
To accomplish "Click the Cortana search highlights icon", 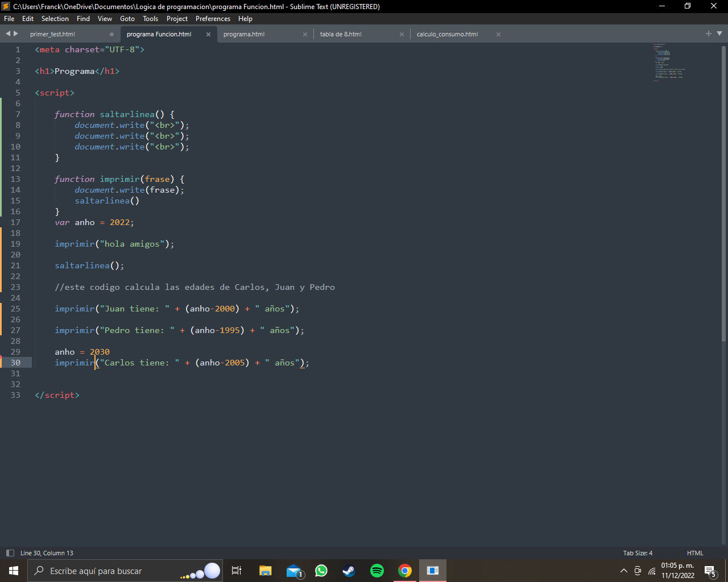I will 201,571.
